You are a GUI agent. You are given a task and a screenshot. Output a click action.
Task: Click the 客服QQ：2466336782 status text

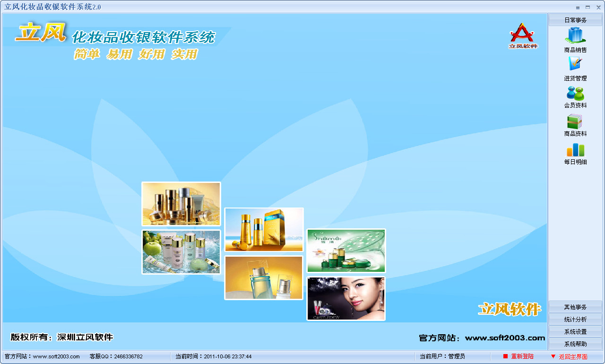pos(116,356)
